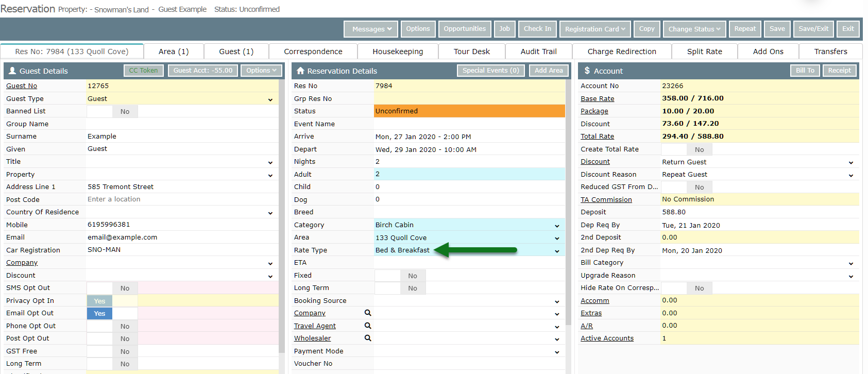Open the Guest No link

click(22, 86)
